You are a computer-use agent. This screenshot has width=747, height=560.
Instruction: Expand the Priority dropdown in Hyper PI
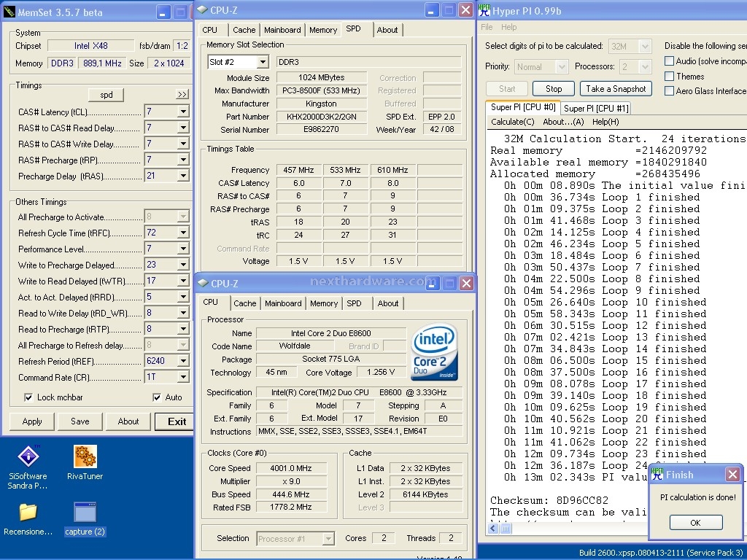(x=562, y=66)
